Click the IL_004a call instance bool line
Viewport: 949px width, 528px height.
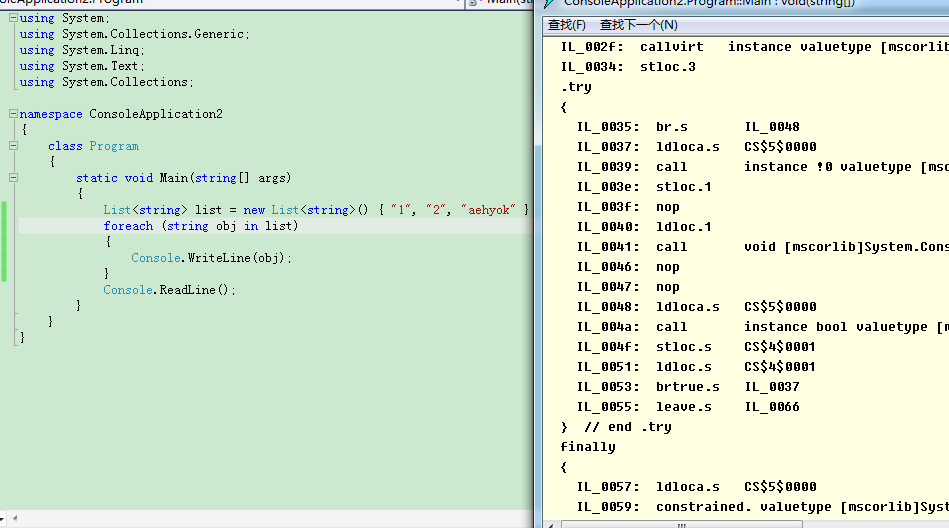pyautogui.click(x=763, y=326)
